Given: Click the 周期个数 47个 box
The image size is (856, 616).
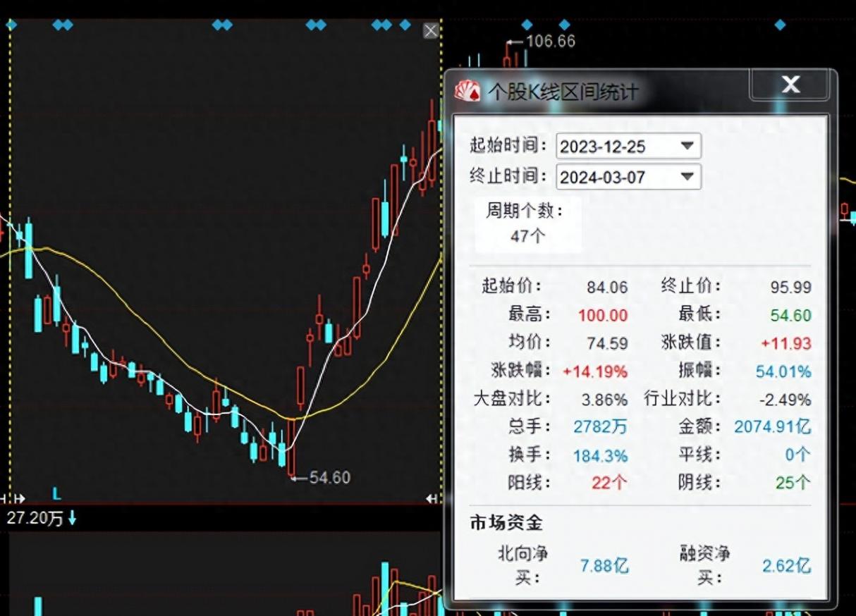Looking at the screenshot, I should click(x=527, y=223).
